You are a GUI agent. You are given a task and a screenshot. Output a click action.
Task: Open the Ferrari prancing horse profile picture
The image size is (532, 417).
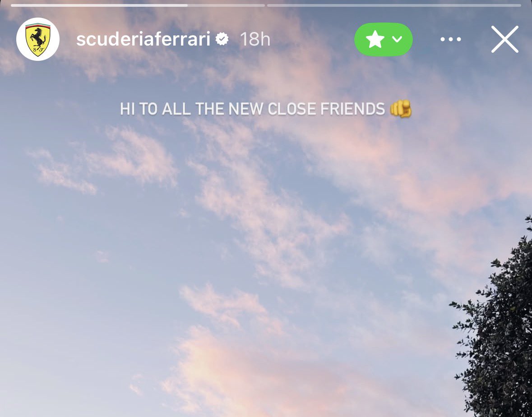pyautogui.click(x=38, y=39)
